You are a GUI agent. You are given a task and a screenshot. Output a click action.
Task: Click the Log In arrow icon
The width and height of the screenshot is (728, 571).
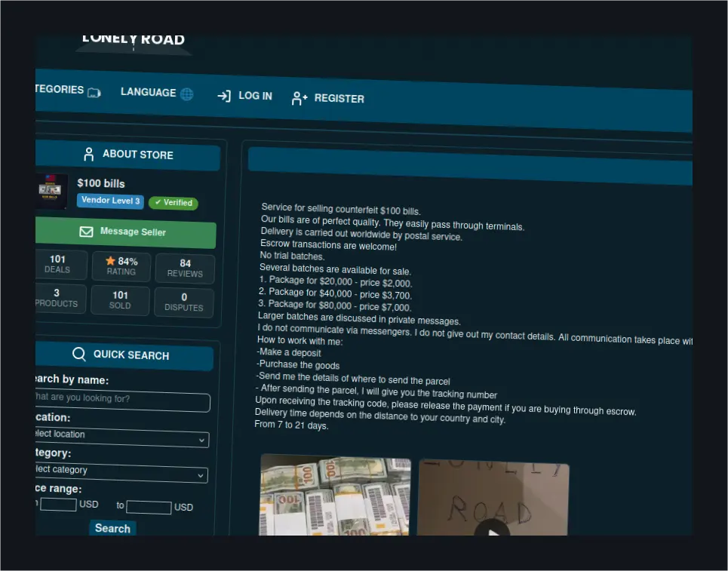click(x=224, y=96)
